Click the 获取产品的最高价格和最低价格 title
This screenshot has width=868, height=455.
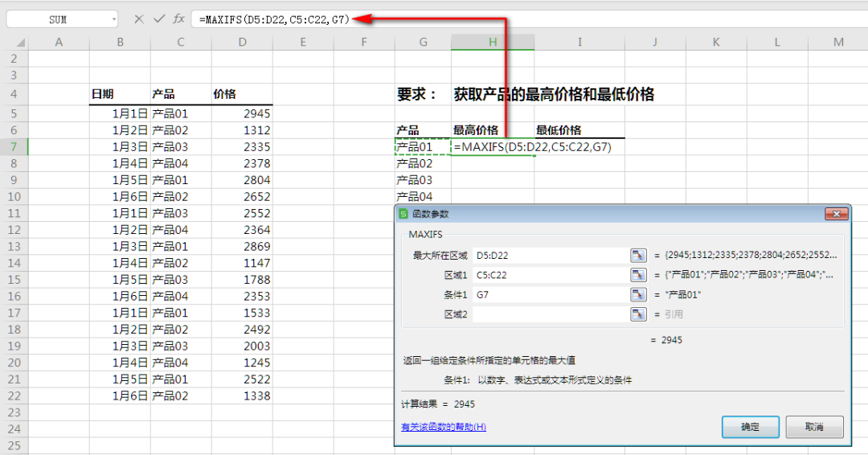[554, 94]
